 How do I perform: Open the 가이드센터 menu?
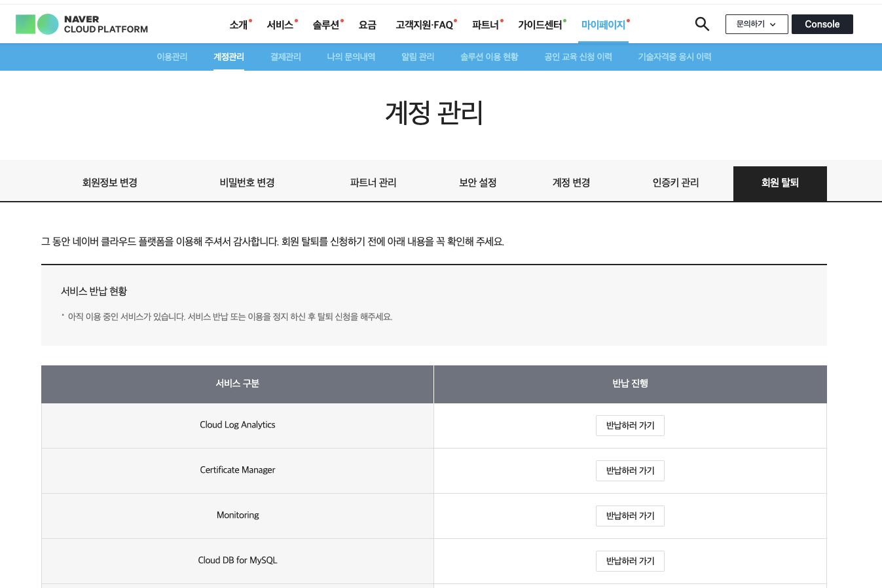click(540, 25)
